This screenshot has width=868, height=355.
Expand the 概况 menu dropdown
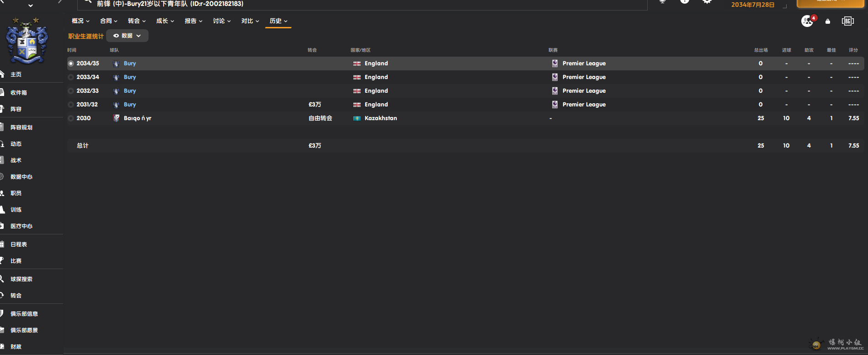click(x=80, y=21)
